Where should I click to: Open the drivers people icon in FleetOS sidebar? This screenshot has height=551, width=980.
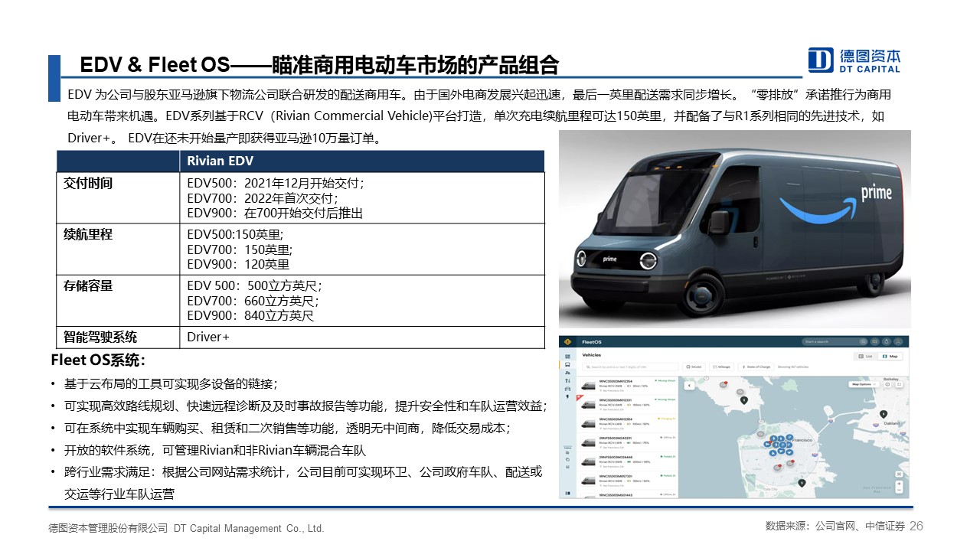click(567, 373)
